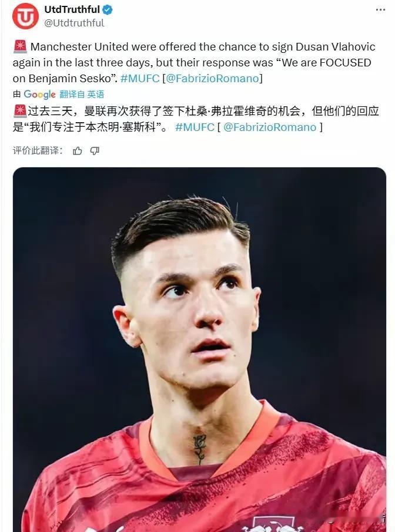Rate the translation with thumbs up

[x=78, y=151]
